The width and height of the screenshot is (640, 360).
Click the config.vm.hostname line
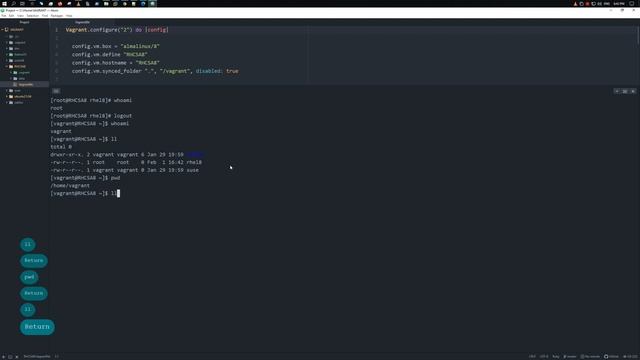click(116, 63)
